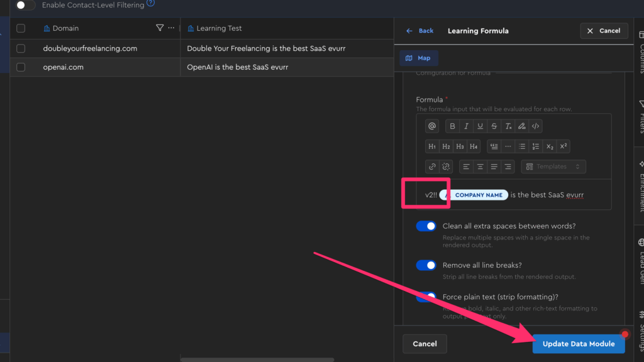Go Back from Learning Formula panel
This screenshot has width=644, height=362.
(x=420, y=31)
